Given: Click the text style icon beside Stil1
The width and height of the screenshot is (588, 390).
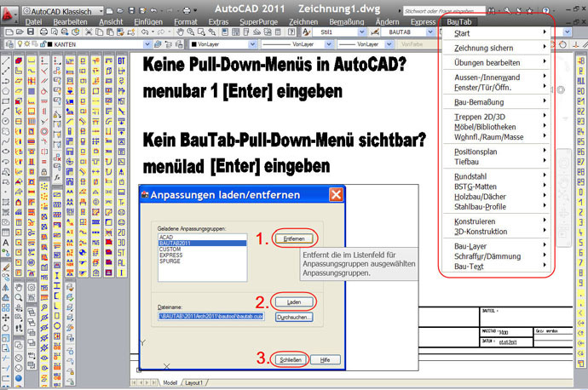Looking at the screenshot, I should coord(307,32).
